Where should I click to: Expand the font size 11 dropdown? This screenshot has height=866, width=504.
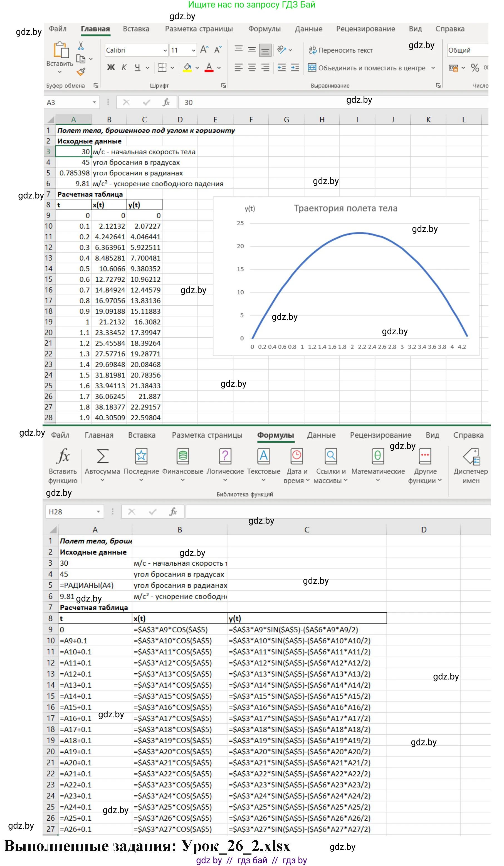(193, 50)
